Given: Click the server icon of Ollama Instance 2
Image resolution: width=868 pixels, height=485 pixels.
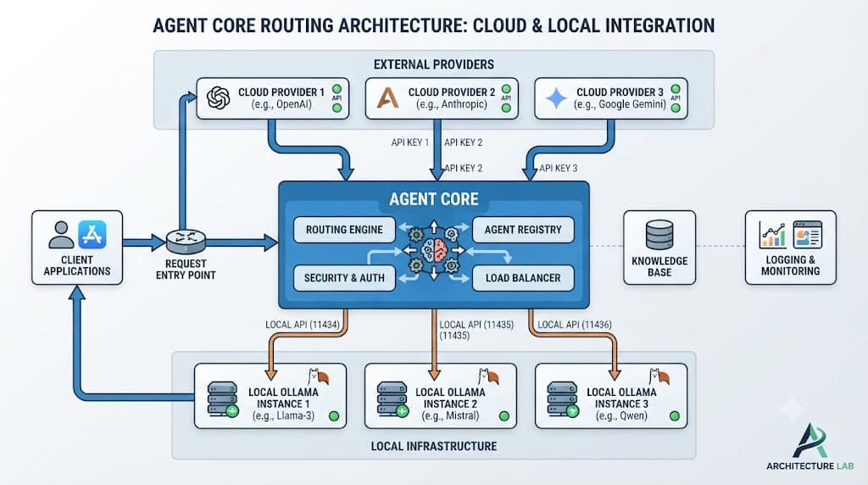Looking at the screenshot, I should (392, 399).
